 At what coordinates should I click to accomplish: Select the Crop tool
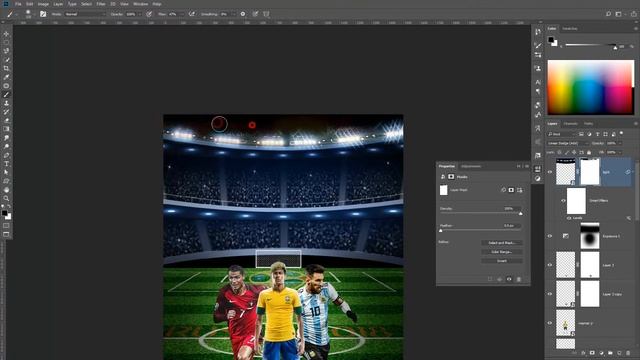[6, 68]
